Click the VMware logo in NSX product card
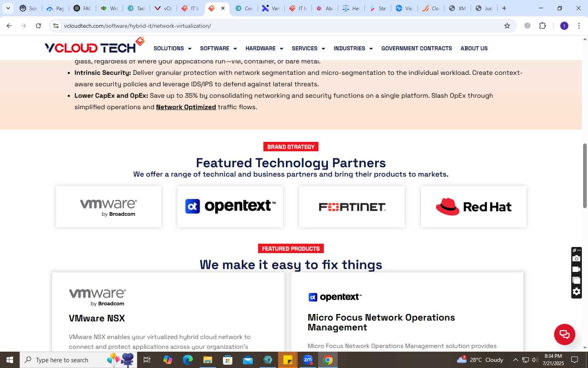This screenshot has height=368, width=588. [98, 297]
